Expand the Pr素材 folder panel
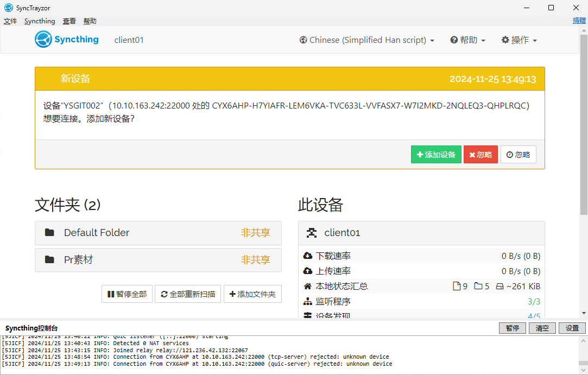 pos(158,260)
